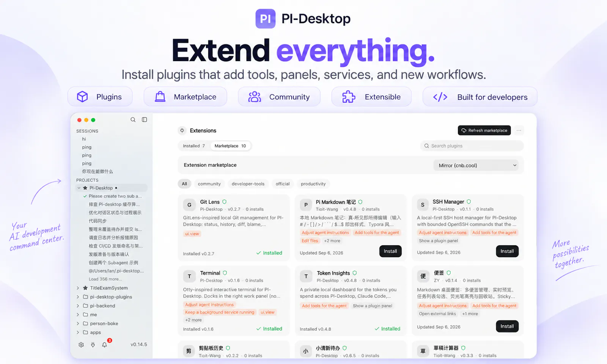Click the PI-Desktop logo icon
607x364 pixels.
[266, 19]
